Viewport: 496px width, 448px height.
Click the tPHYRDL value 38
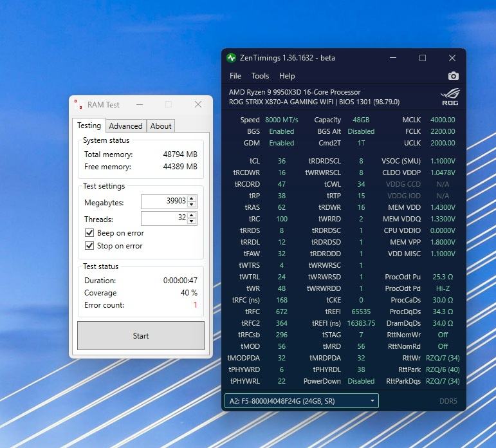[361, 370]
